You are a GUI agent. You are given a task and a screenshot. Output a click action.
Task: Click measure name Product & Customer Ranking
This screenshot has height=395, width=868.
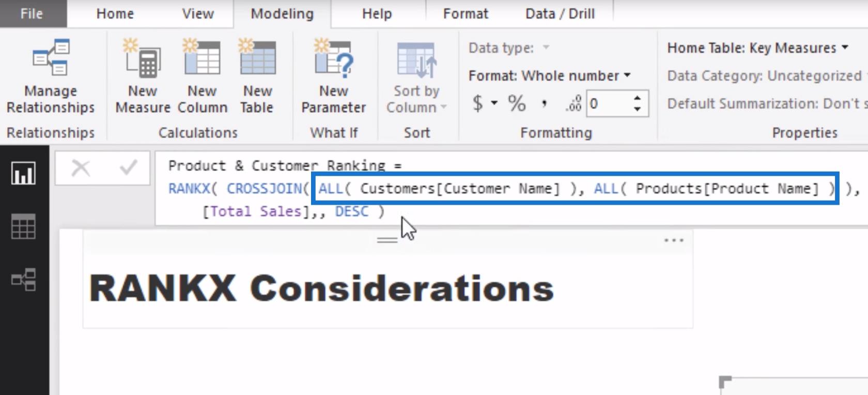coord(276,166)
